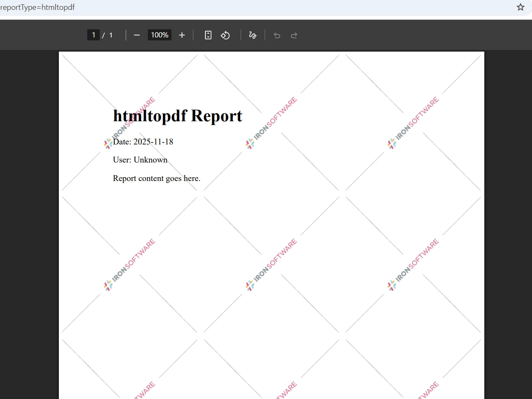Rotate the PDF counterclockwise
The height and width of the screenshot is (399, 532).
point(225,35)
